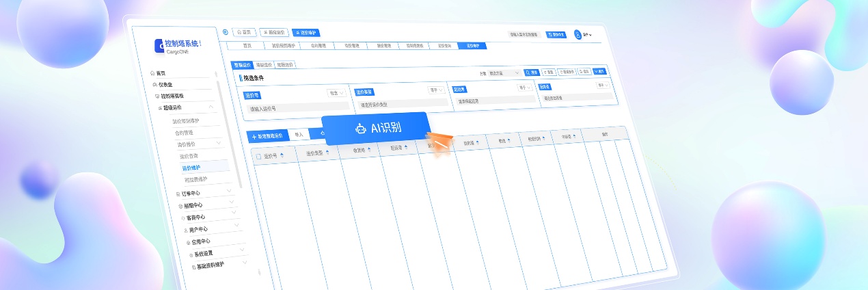Click the sidebar collapse icon by the top tabs

click(226, 31)
